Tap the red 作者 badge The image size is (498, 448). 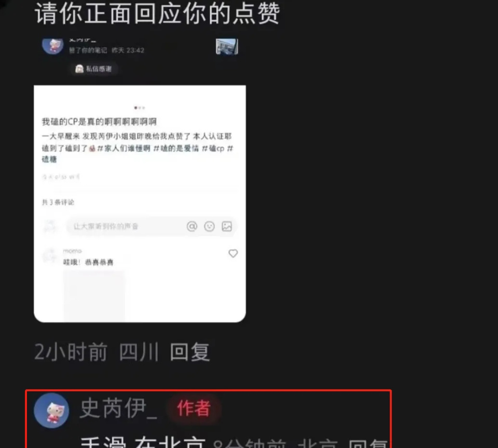(193, 408)
